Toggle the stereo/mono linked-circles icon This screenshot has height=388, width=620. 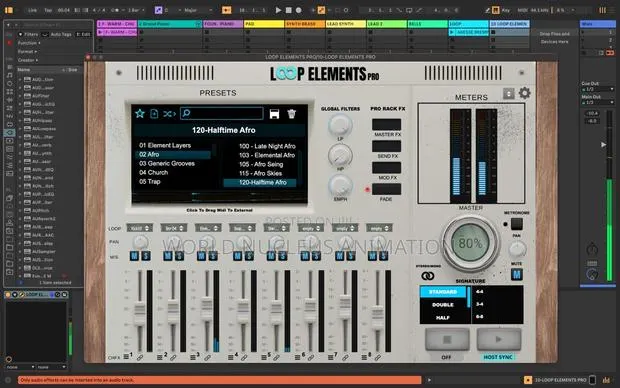click(x=427, y=276)
